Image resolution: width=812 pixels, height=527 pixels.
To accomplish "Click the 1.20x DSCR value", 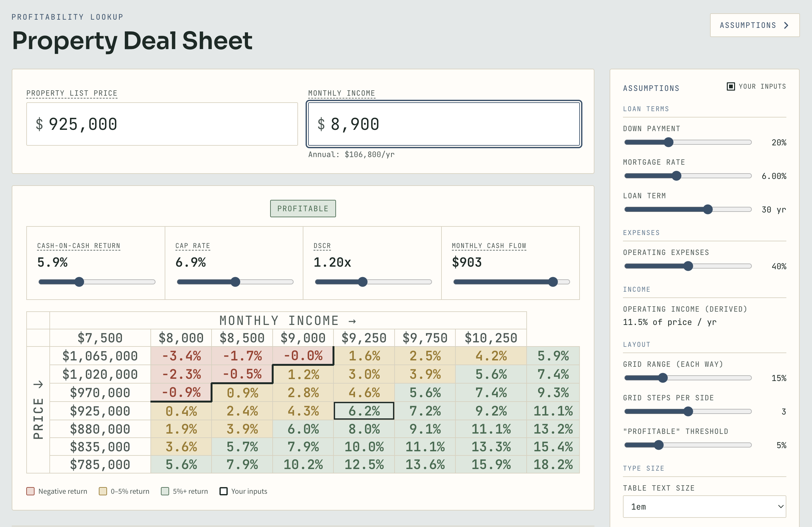I will [x=332, y=262].
